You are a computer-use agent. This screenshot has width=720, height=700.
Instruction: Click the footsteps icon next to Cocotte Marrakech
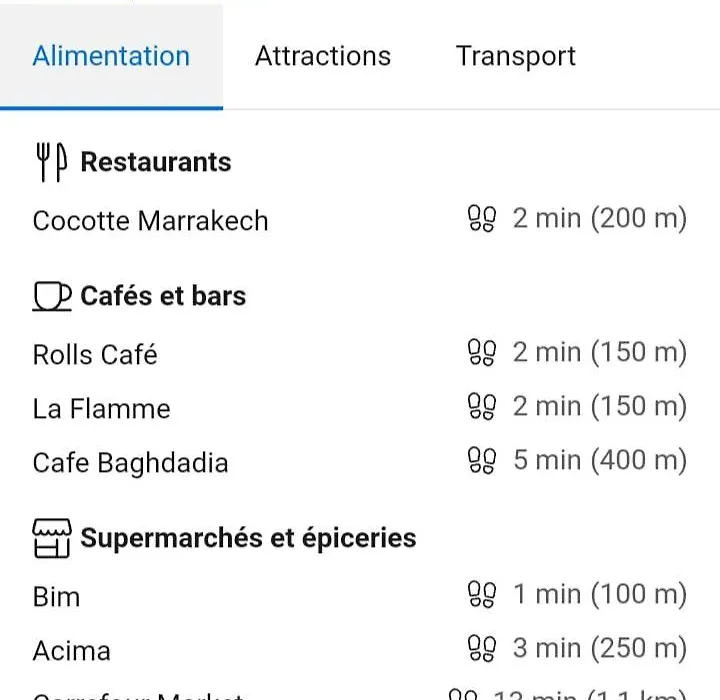pyautogui.click(x=482, y=219)
